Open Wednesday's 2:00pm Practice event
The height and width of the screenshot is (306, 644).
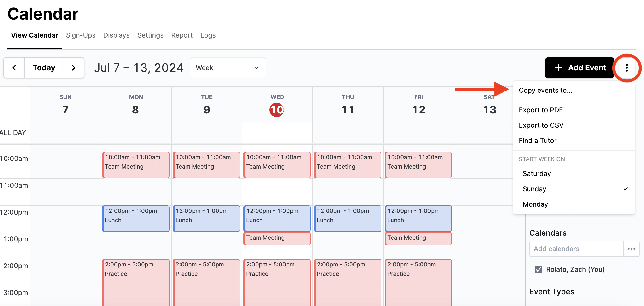[x=277, y=283]
